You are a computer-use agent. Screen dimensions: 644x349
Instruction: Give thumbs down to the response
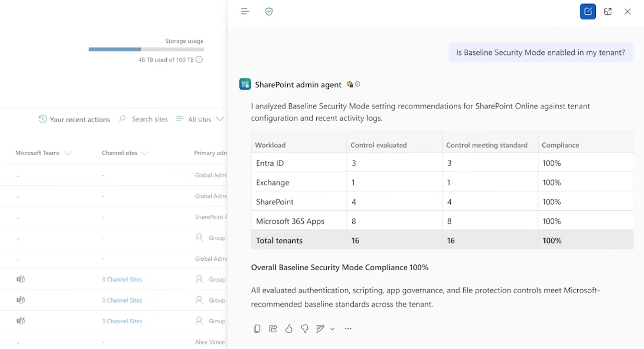coord(304,329)
